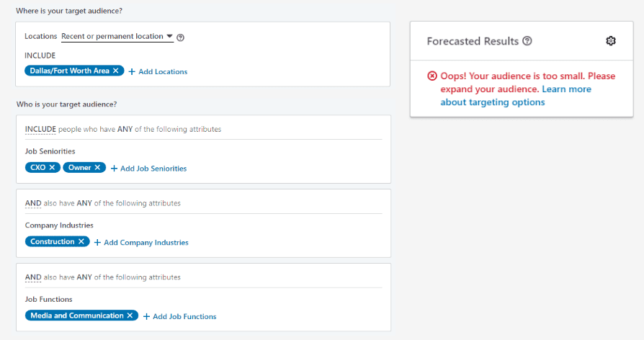The height and width of the screenshot is (340, 644).
Task: Remove the Media and Communication tag
Action: coord(130,316)
